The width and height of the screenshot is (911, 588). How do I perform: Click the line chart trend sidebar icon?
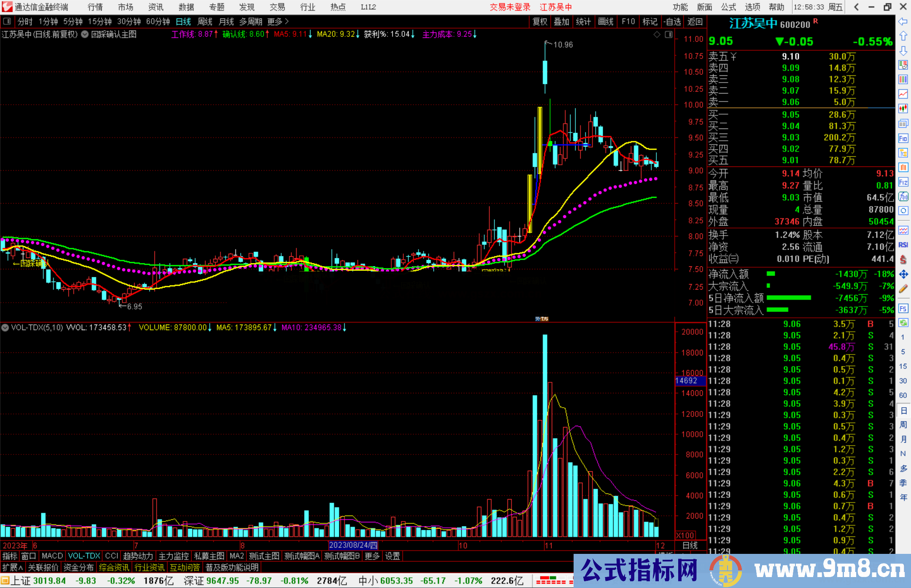903,94
